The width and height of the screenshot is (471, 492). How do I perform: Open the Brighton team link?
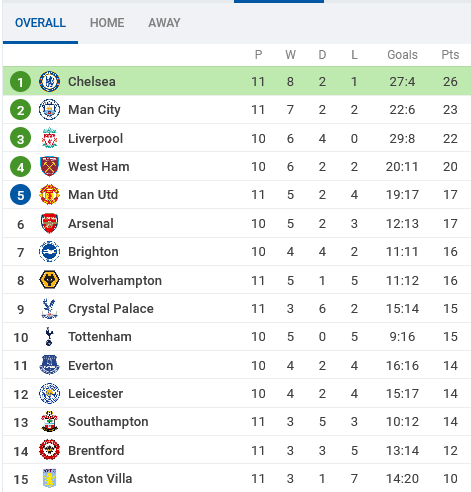point(93,252)
